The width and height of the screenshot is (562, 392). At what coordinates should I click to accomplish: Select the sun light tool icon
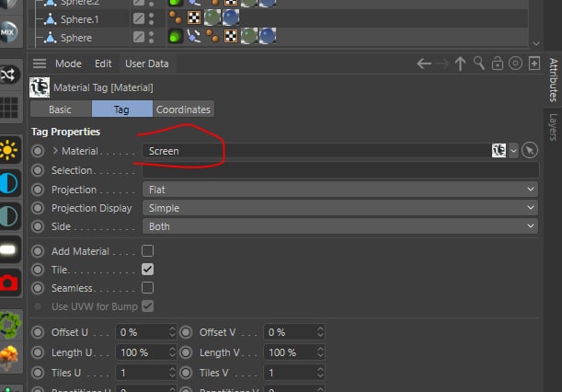[x=8, y=150]
